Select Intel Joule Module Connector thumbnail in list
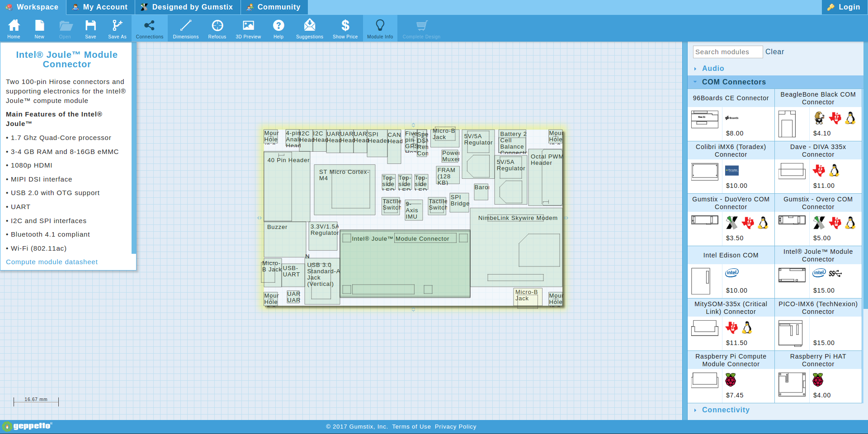Image resolution: width=868 pixels, height=434 pixels. coord(792,275)
